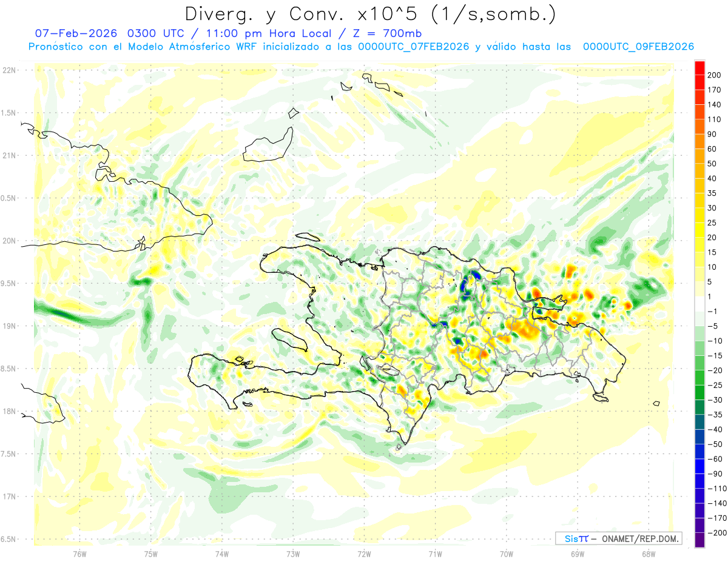Click the longitude label "76W"
The height and width of the screenshot is (562, 728).
(x=80, y=554)
